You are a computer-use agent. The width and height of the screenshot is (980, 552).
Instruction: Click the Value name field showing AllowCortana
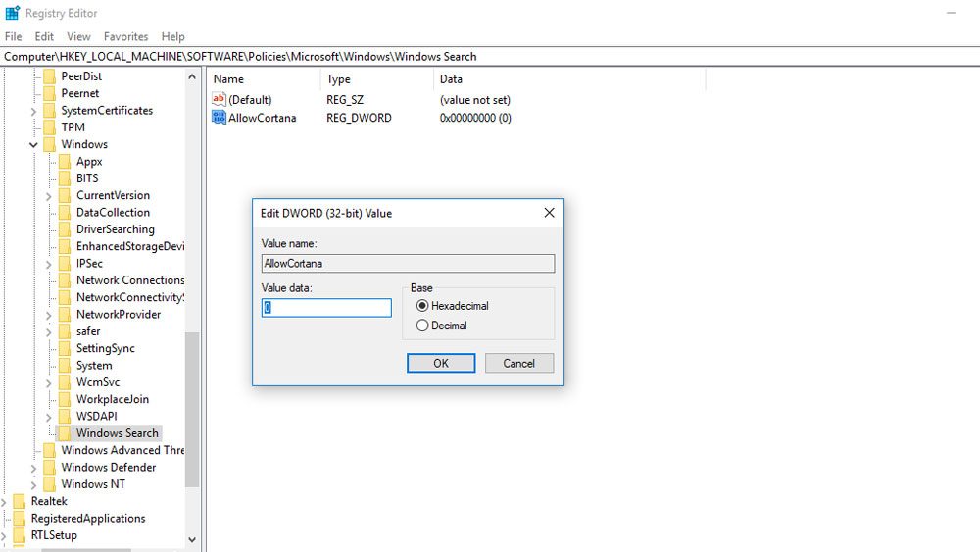tap(408, 263)
